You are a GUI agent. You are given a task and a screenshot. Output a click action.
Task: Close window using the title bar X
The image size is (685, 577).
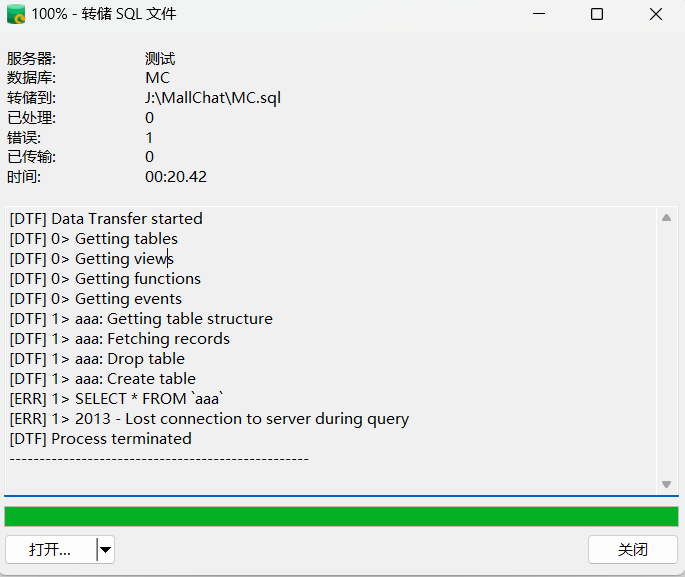(655, 14)
